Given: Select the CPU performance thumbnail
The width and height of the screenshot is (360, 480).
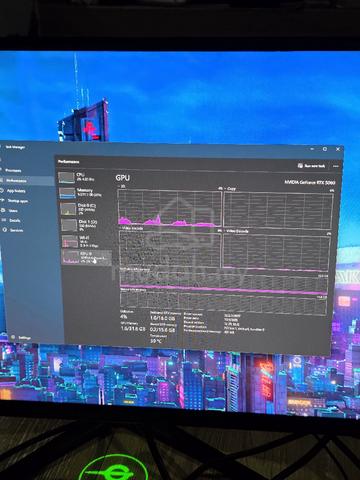Looking at the screenshot, I should (66, 178).
